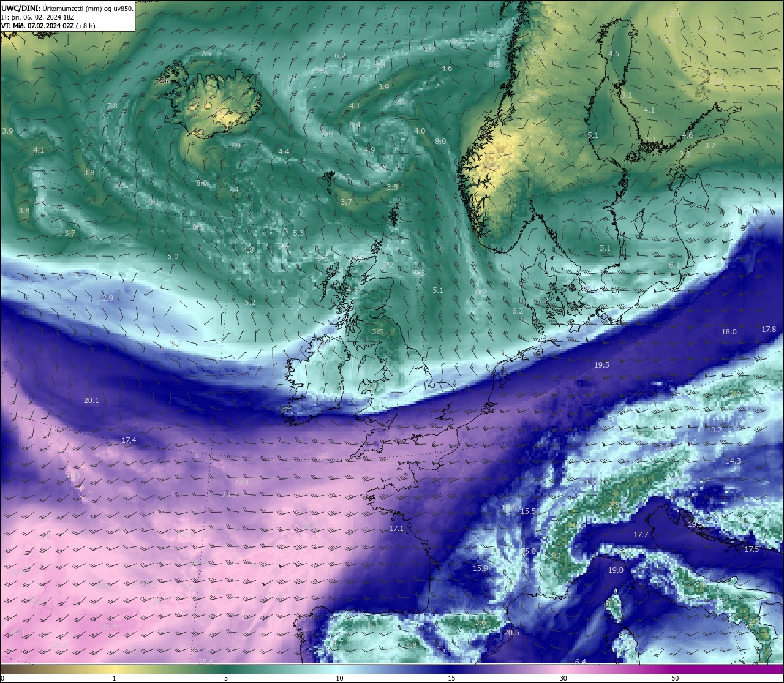Click the 17.1 value off western France

tap(396, 528)
